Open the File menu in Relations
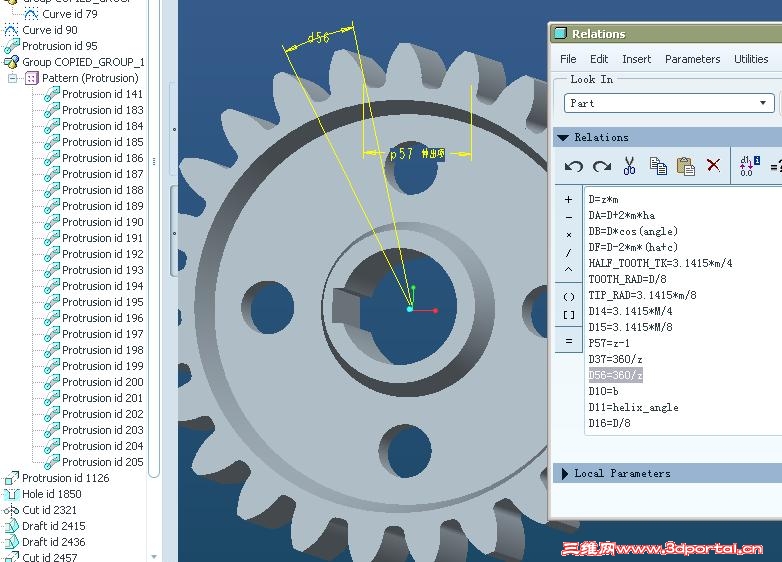The image size is (782, 562). pos(568,59)
